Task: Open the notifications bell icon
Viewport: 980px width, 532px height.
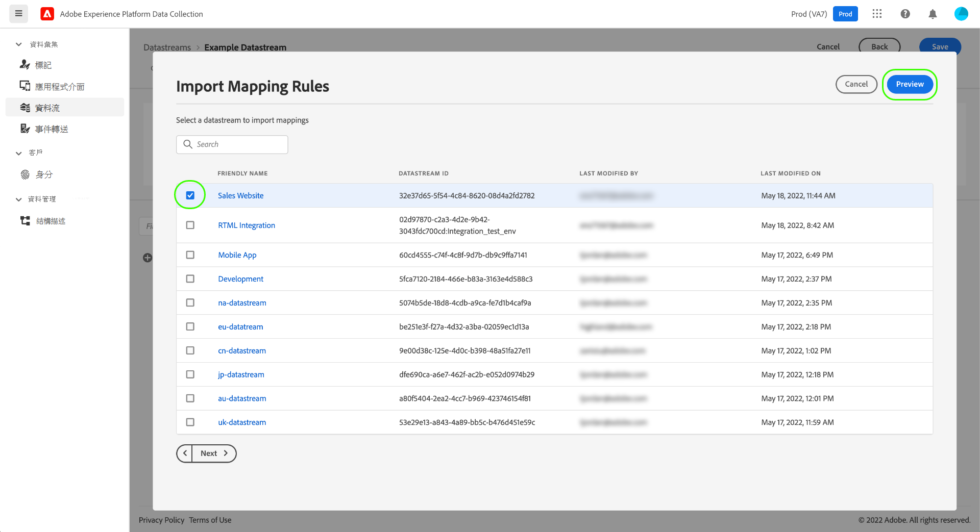Action: point(933,14)
